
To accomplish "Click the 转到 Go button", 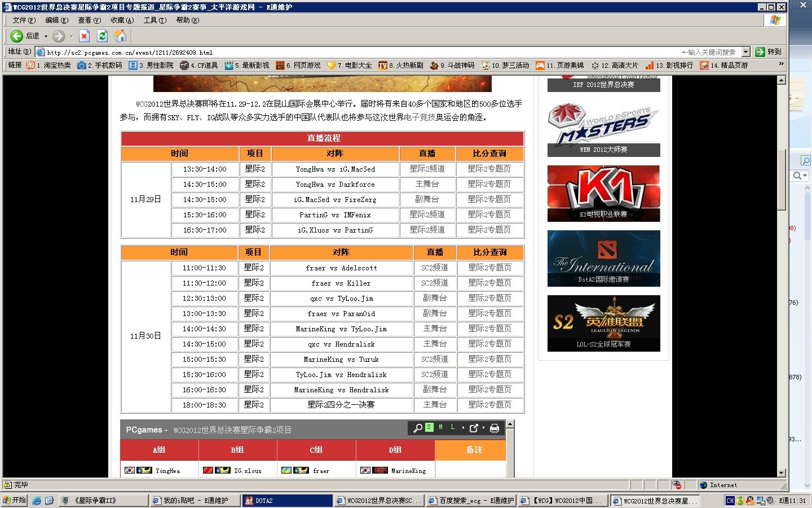I will 769,52.
